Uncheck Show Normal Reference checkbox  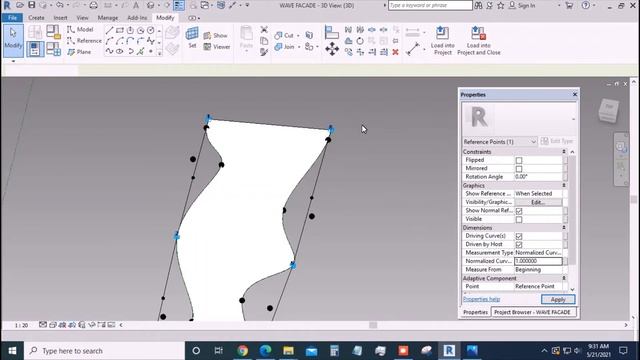point(519,211)
